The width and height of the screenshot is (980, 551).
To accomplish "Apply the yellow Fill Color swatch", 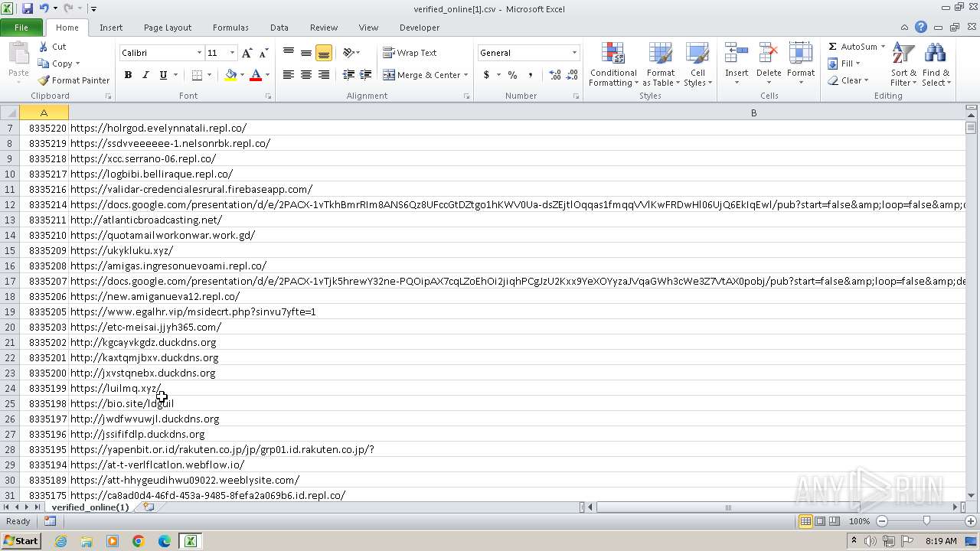I will [x=230, y=75].
